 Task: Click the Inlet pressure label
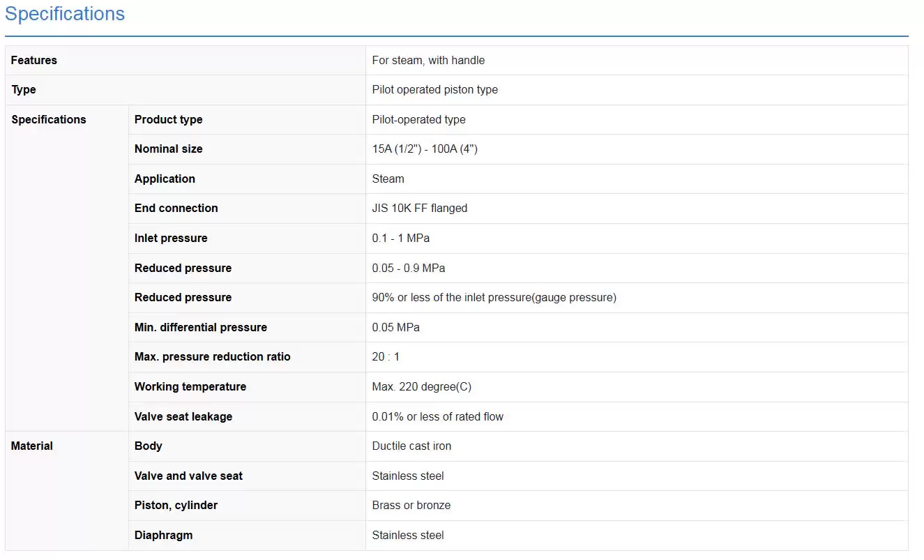pos(171,239)
